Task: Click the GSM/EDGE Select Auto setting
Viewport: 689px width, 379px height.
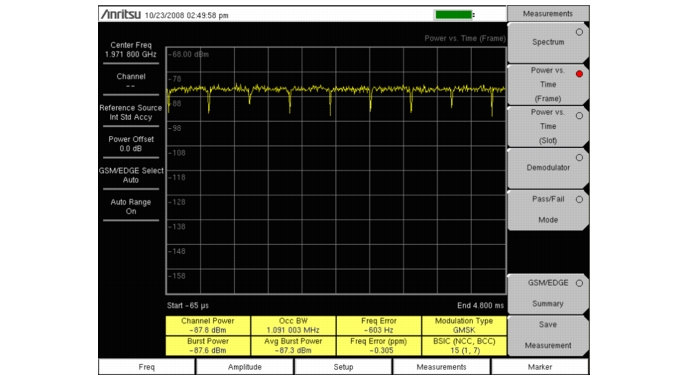Action: tap(131, 175)
